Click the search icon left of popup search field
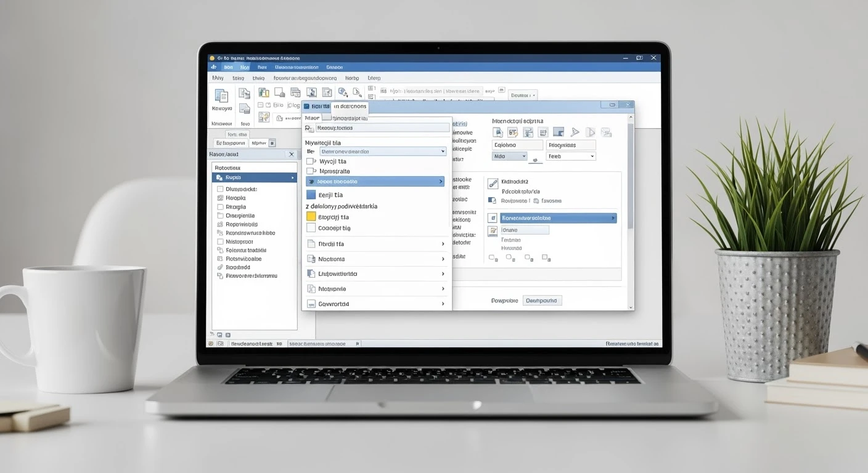Screen dimensions: 868x473 309,128
